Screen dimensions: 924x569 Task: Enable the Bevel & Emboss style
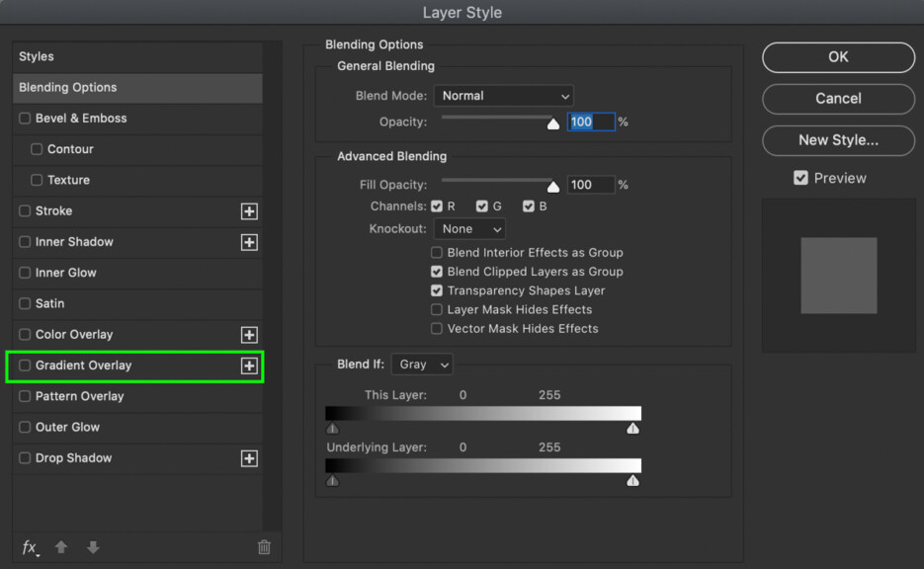click(24, 119)
